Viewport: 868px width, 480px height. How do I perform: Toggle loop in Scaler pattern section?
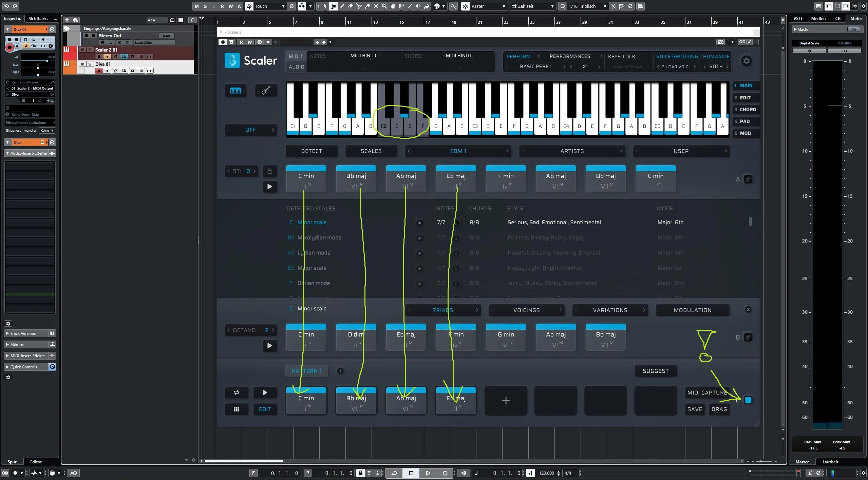coord(236,392)
